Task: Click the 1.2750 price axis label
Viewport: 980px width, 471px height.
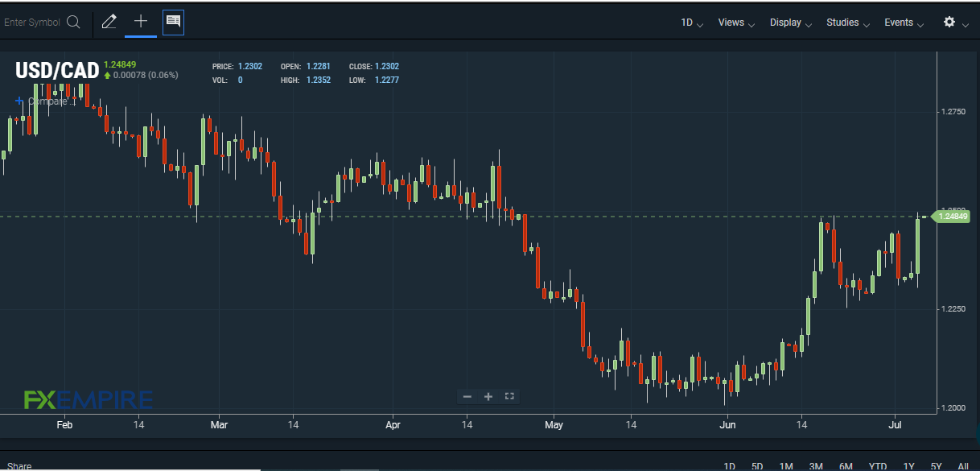Action: 953,112
